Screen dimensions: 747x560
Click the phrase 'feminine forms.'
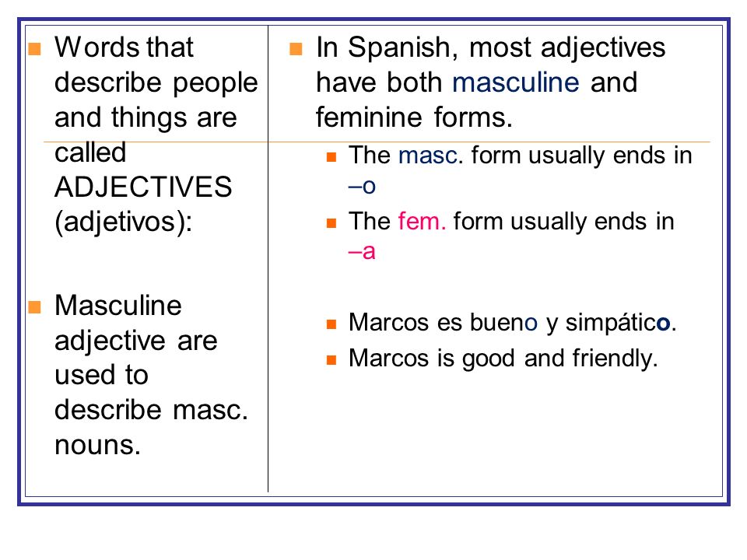click(414, 117)
